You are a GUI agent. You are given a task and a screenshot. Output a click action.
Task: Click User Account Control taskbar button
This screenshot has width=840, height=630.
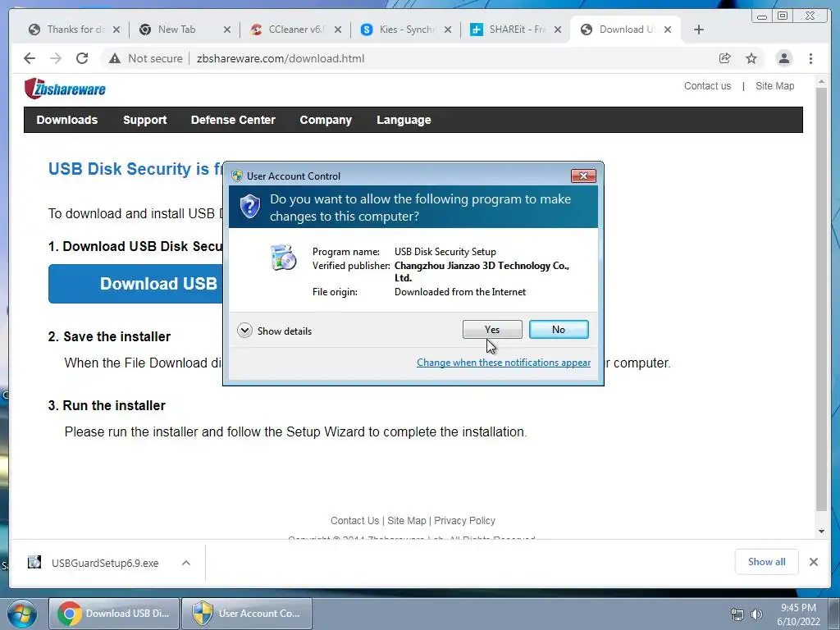(x=246, y=614)
